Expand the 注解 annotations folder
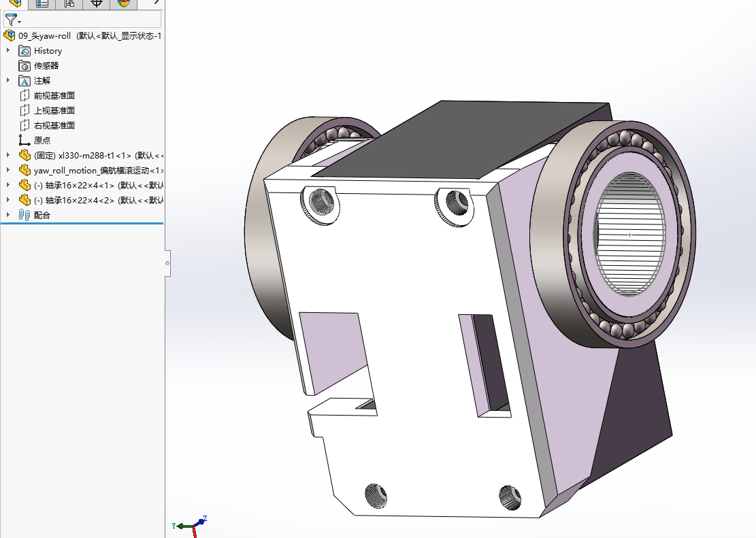Viewport: 756px width, 538px height. coord(7,80)
